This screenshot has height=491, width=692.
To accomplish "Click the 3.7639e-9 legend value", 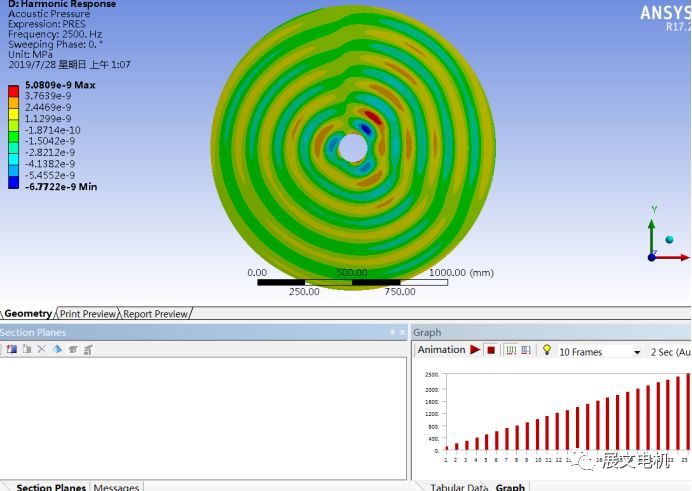I will point(48,96).
